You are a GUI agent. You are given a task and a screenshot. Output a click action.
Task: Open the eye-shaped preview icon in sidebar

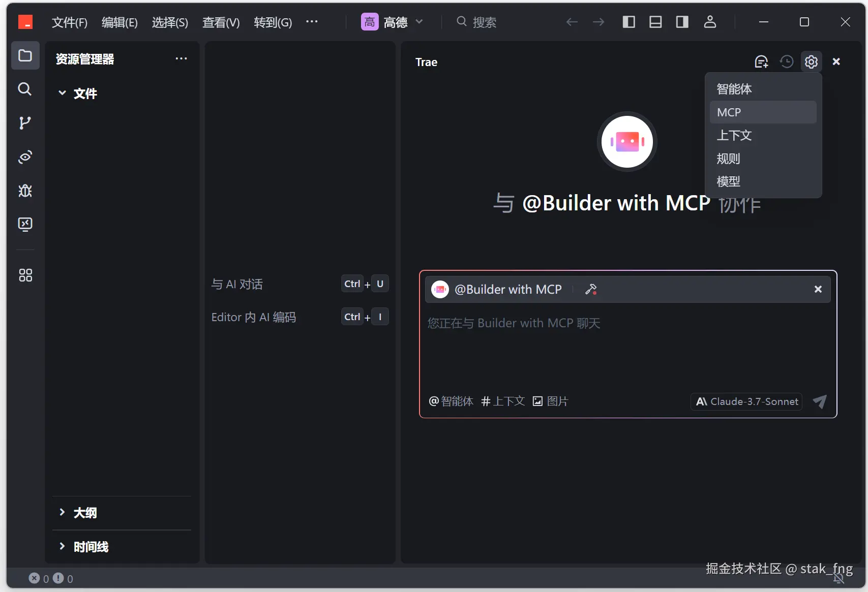pos(25,157)
